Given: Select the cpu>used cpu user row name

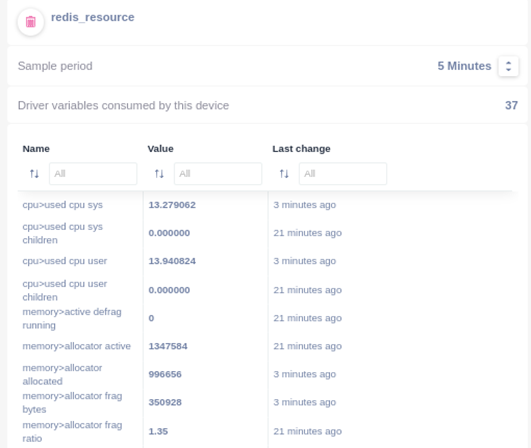Looking at the screenshot, I should click(x=65, y=261).
